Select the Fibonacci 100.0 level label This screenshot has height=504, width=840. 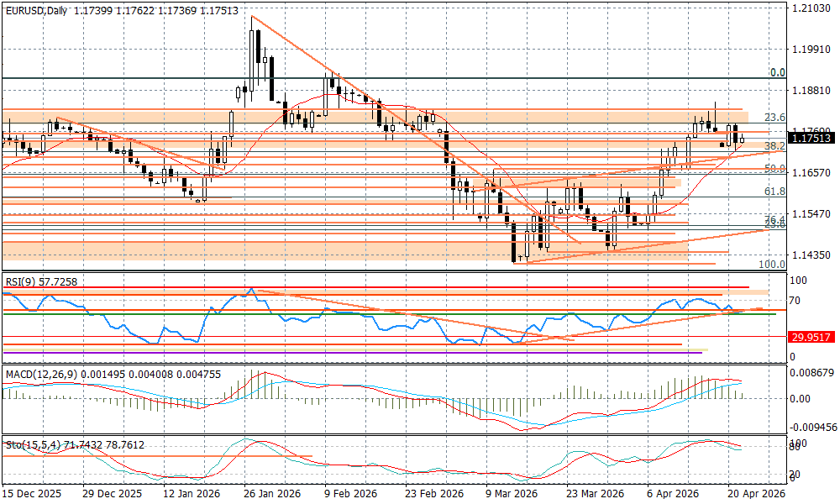point(772,264)
